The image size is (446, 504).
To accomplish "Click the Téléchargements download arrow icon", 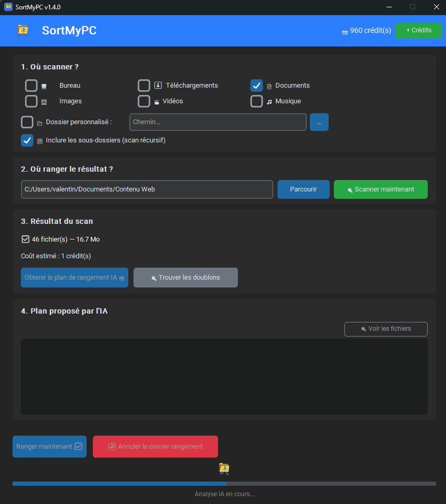I will click(x=158, y=85).
